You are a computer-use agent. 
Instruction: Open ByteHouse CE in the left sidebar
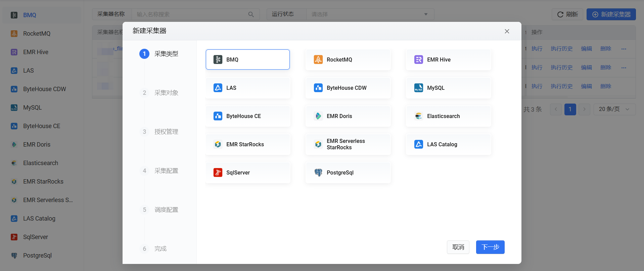pyautogui.click(x=42, y=126)
